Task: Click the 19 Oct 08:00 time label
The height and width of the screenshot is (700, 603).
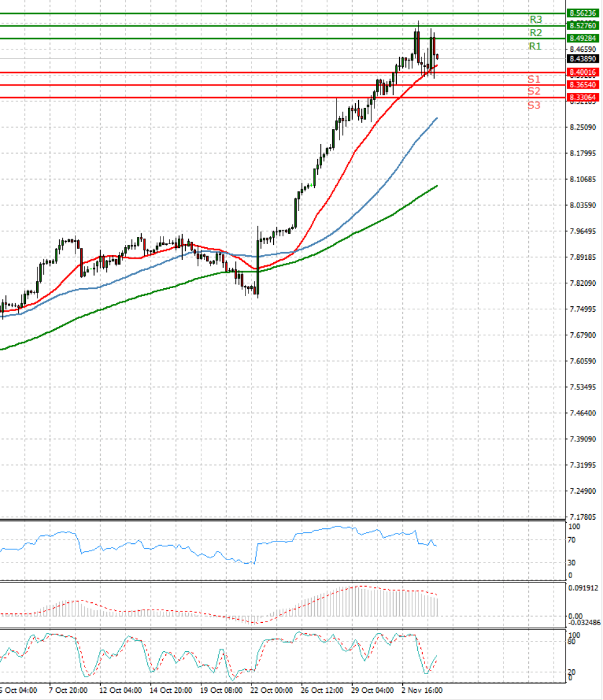Action: pyautogui.click(x=221, y=690)
